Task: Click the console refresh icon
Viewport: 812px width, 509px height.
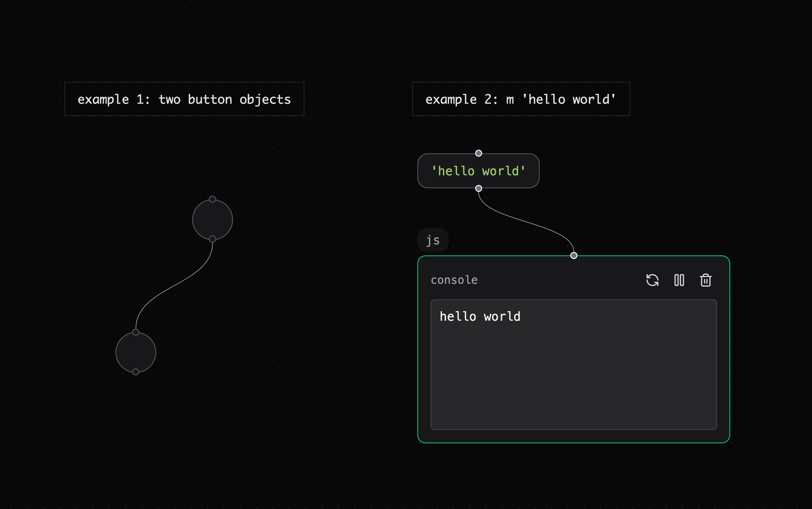Action: coord(652,280)
